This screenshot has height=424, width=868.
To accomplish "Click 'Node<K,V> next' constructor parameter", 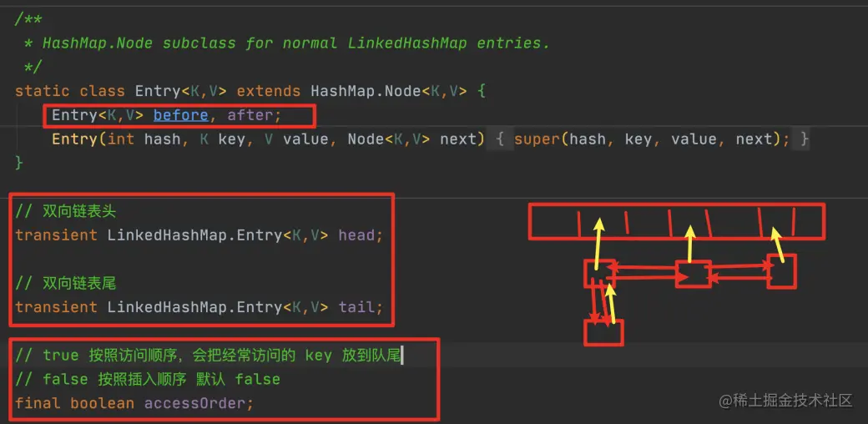I will (x=411, y=139).
